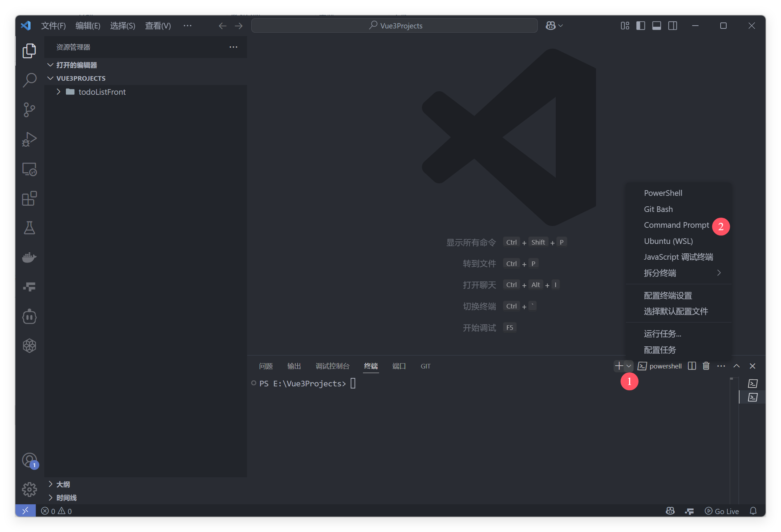
Task: Open the notifications bell
Action: click(753, 511)
